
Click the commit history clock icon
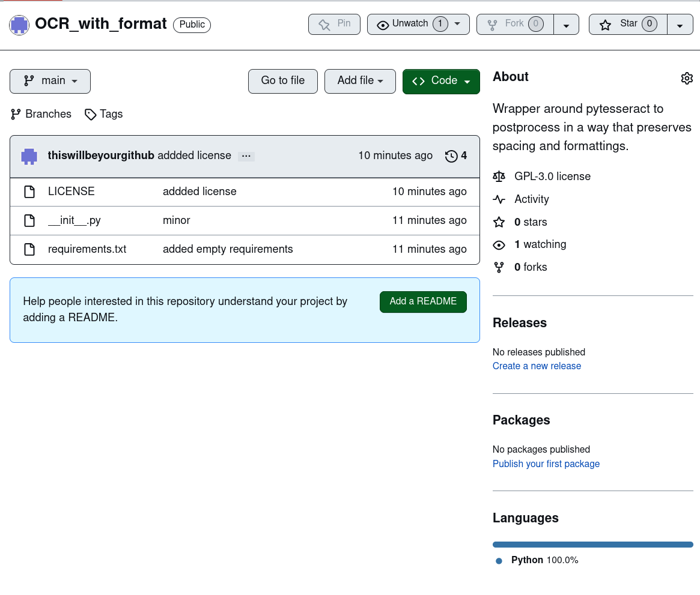451,156
